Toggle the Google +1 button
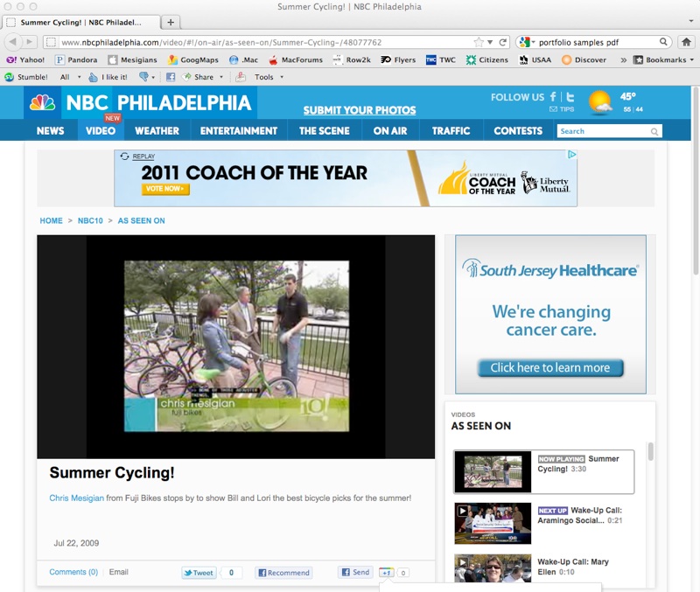The image size is (700, 592). tap(386, 573)
